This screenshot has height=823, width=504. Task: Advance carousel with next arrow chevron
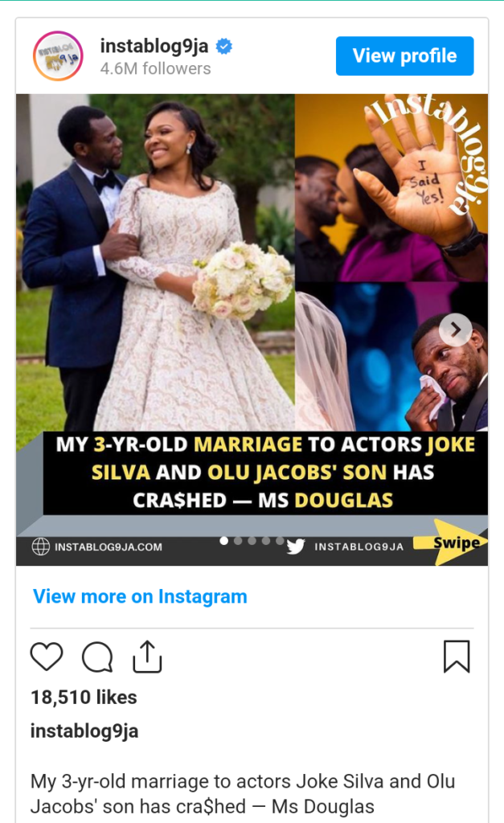point(455,330)
